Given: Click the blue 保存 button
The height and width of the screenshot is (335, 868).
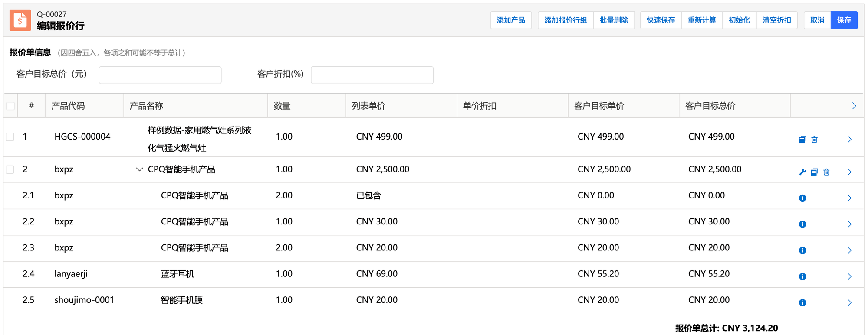Looking at the screenshot, I should 844,20.
